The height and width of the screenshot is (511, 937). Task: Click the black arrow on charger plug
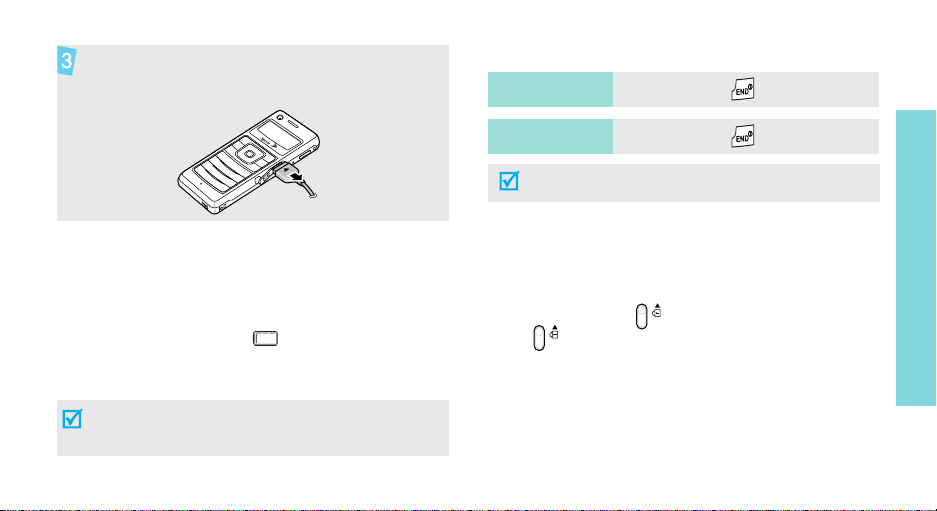tap(294, 176)
